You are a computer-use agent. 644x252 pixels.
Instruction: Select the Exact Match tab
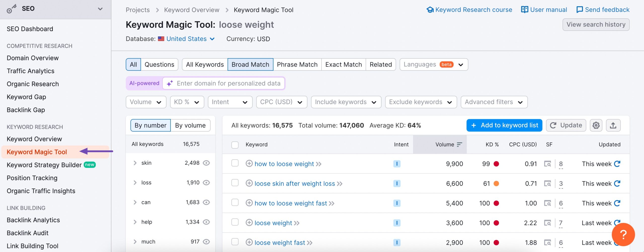coord(343,64)
